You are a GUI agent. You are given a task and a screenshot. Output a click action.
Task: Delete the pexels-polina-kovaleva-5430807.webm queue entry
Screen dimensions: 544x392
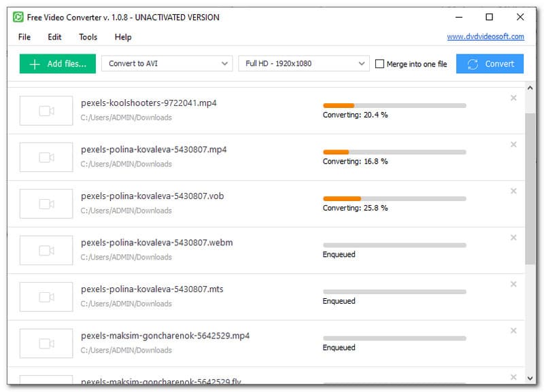[x=513, y=237]
